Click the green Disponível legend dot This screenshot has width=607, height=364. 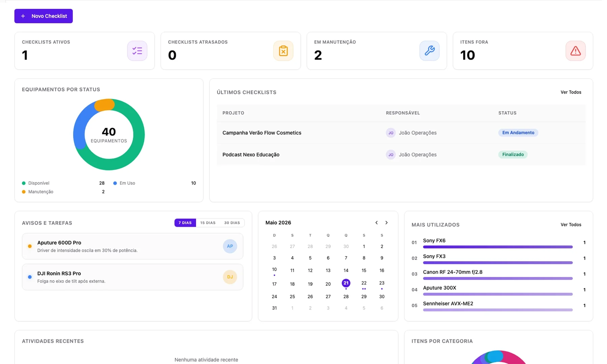point(24,183)
